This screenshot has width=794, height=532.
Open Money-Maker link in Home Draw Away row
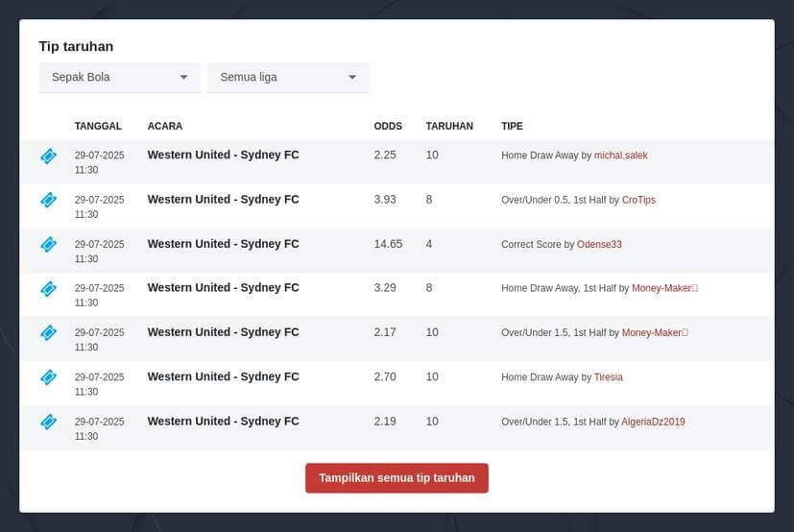tap(664, 288)
